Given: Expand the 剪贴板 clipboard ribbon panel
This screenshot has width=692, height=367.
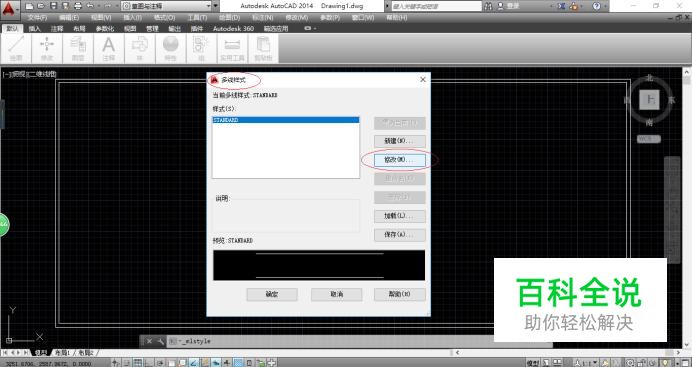Looking at the screenshot, I should 263,49.
